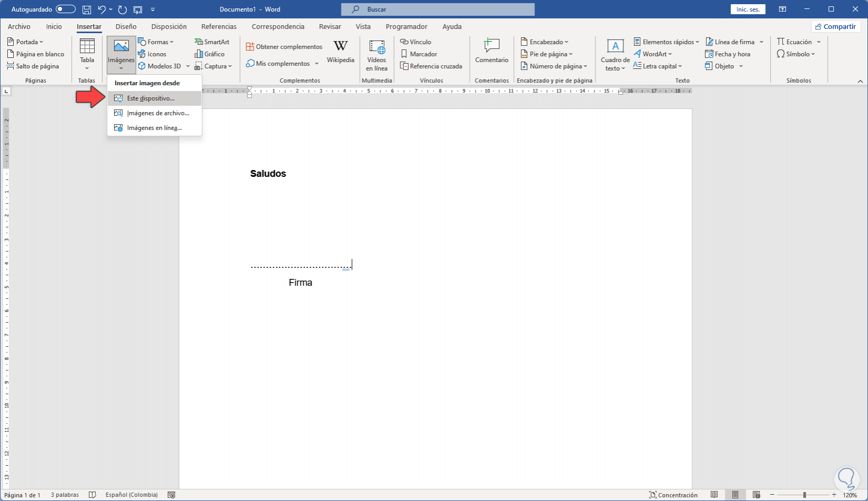Click the "Saludos" heading in the document
The image size is (868, 501).
click(x=268, y=174)
